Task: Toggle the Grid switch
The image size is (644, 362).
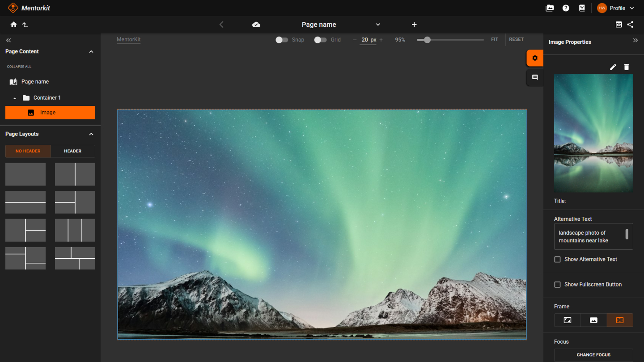Action: point(320,40)
